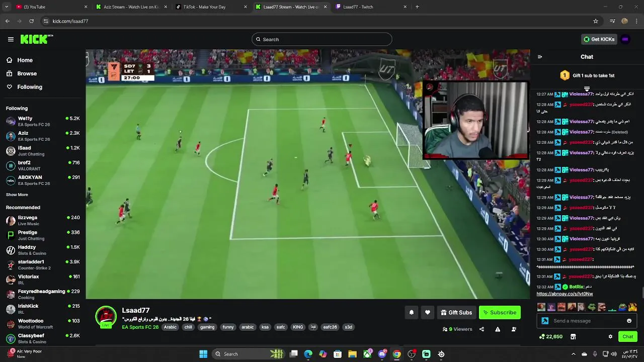Open IrishKick channel

click(x=43, y=309)
